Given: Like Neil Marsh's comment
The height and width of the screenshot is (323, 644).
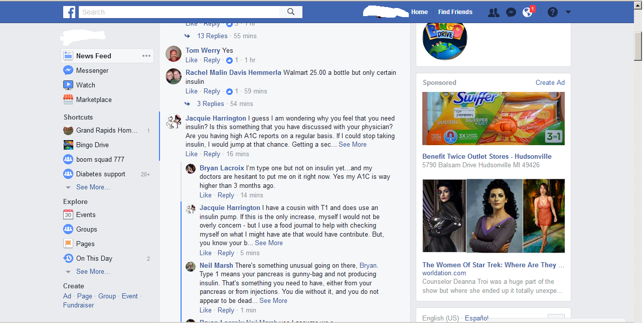Looking at the screenshot, I should point(206,310).
